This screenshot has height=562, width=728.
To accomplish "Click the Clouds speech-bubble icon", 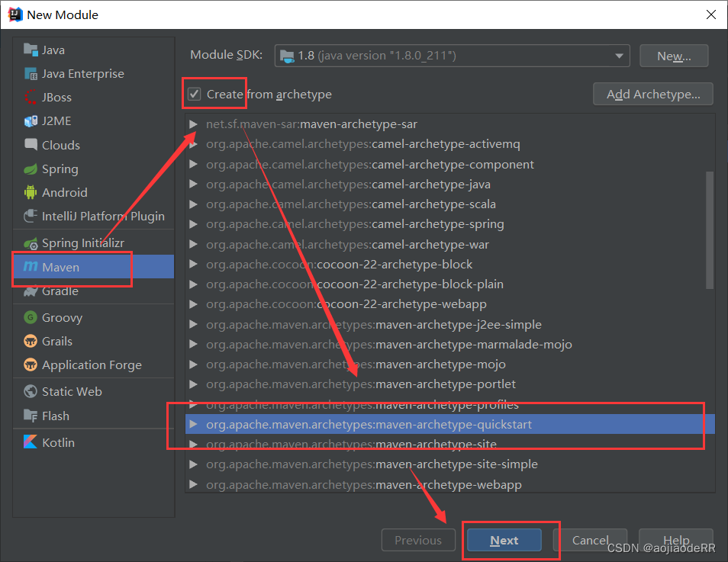I will click(x=31, y=144).
